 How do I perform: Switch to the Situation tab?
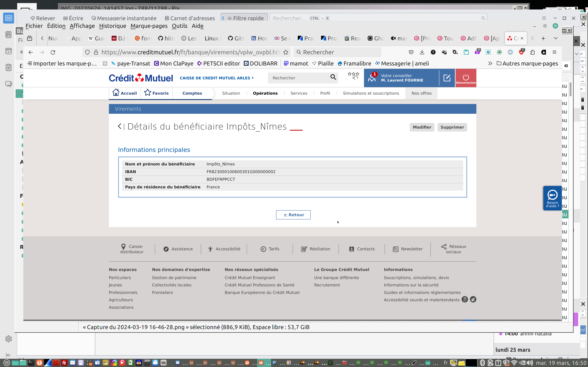click(x=231, y=93)
